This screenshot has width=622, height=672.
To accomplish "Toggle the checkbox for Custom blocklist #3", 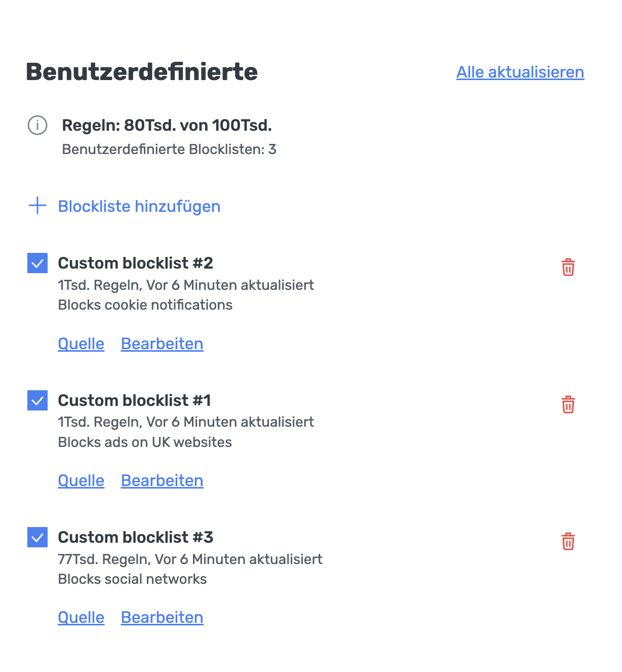I will click(x=37, y=537).
